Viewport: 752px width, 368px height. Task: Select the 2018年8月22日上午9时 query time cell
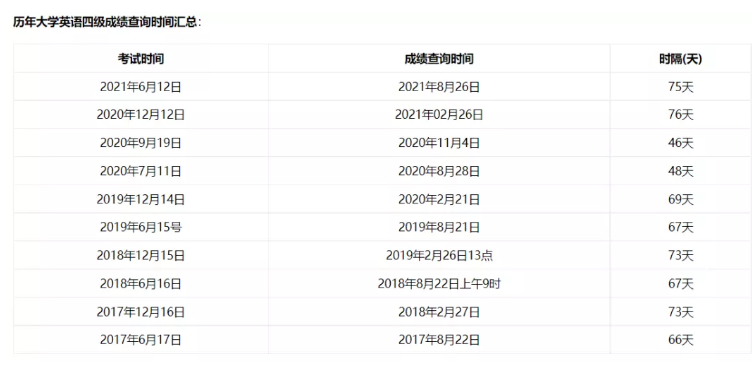point(439,284)
